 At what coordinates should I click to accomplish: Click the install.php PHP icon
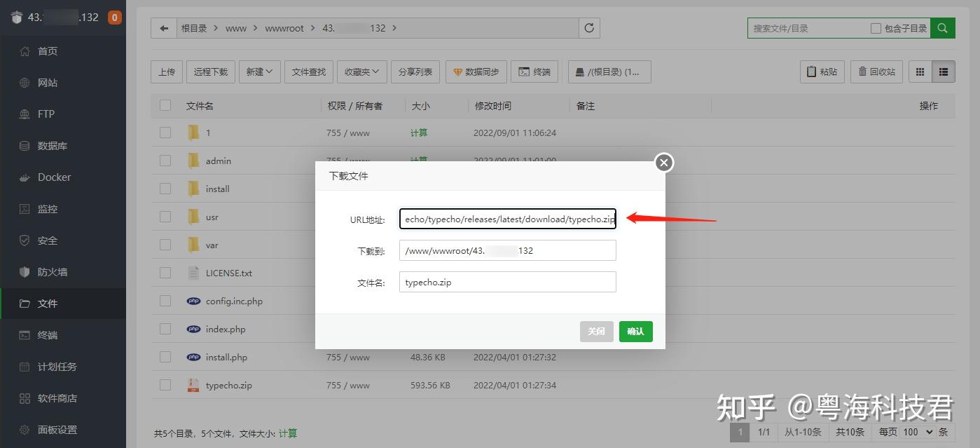(193, 357)
